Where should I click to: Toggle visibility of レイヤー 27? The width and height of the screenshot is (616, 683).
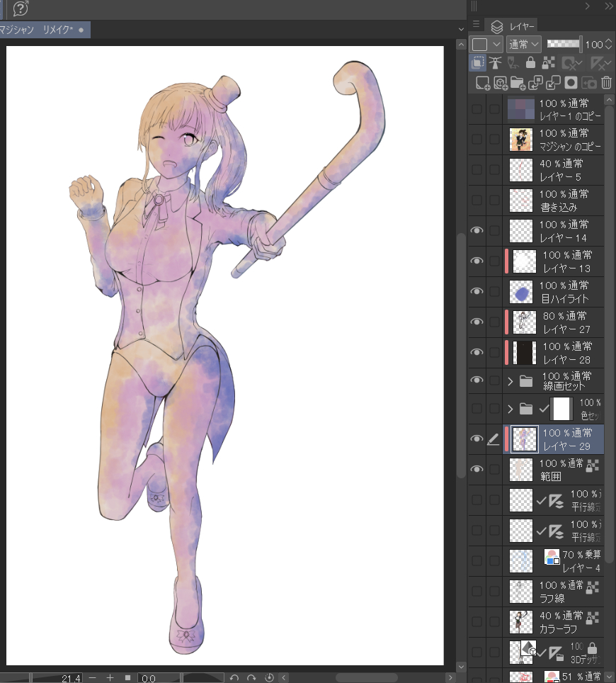477,322
